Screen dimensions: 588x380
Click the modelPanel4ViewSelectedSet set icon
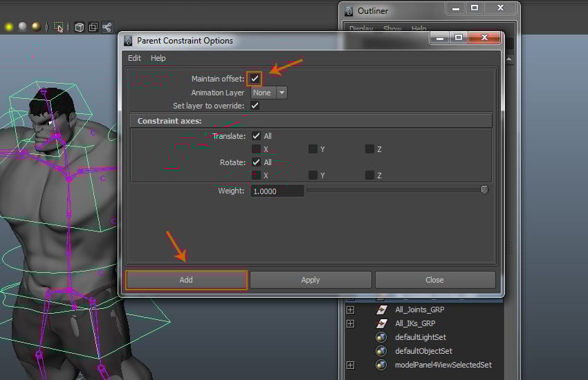[x=381, y=365]
